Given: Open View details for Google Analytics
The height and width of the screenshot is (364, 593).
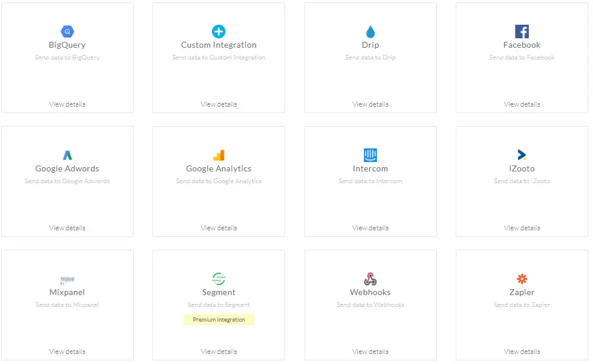Looking at the screenshot, I should point(218,228).
